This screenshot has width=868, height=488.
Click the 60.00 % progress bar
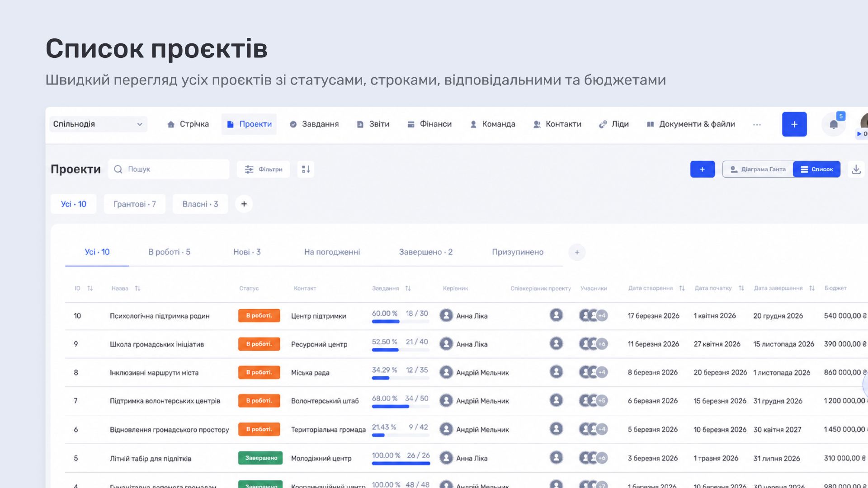pyautogui.click(x=400, y=322)
